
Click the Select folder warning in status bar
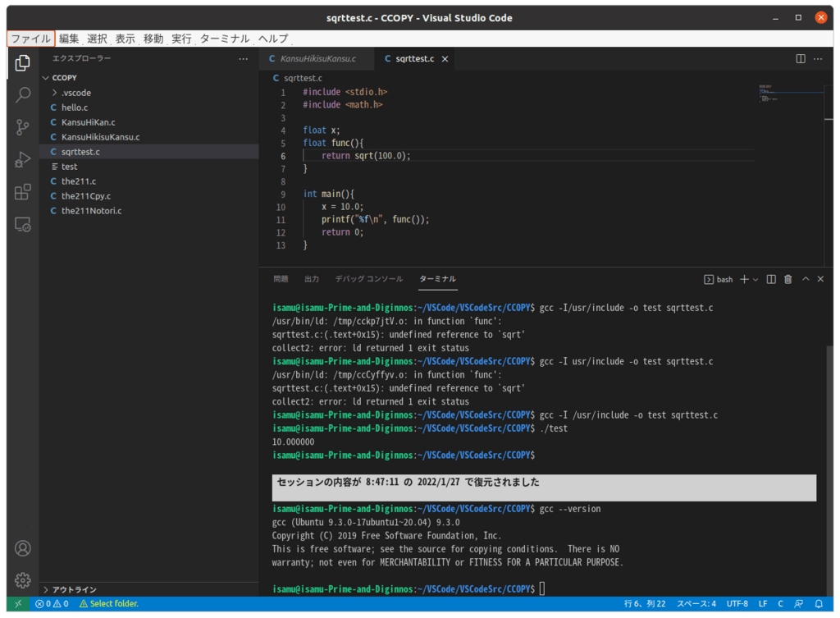pyautogui.click(x=109, y=603)
